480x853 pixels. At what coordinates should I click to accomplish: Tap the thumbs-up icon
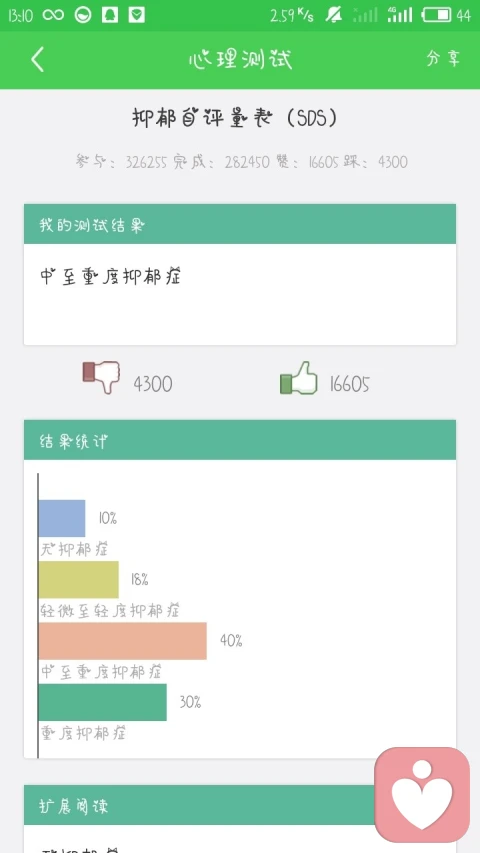pyautogui.click(x=298, y=378)
